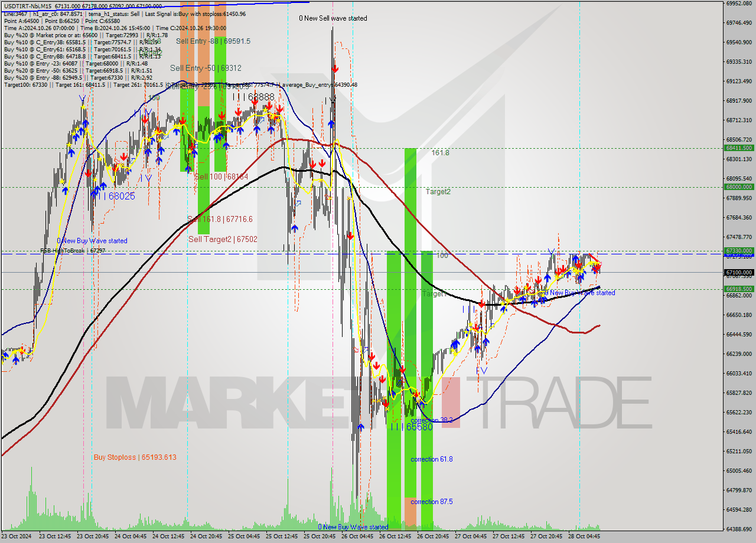
Task: Click the green 66918.500 price tag
Action: click(738, 289)
